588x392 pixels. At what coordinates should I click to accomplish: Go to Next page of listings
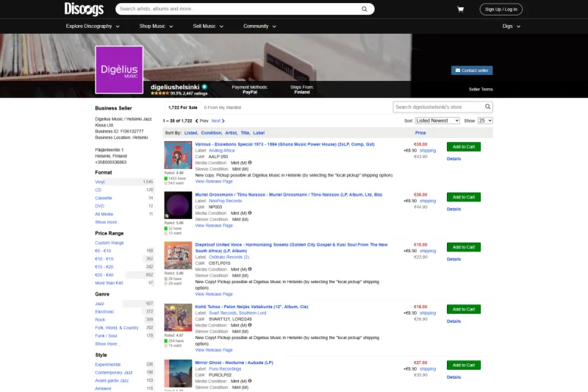pos(218,121)
